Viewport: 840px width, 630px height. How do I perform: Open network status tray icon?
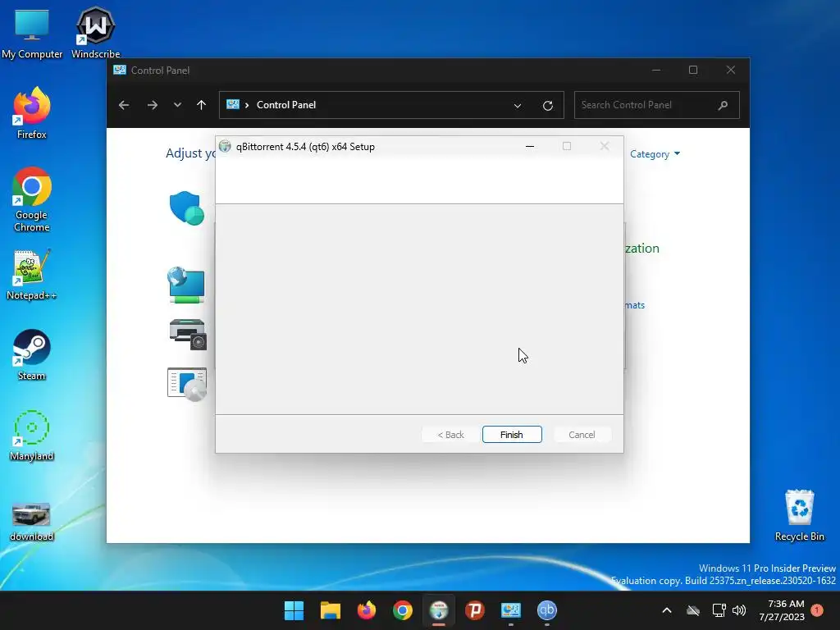[x=719, y=610]
